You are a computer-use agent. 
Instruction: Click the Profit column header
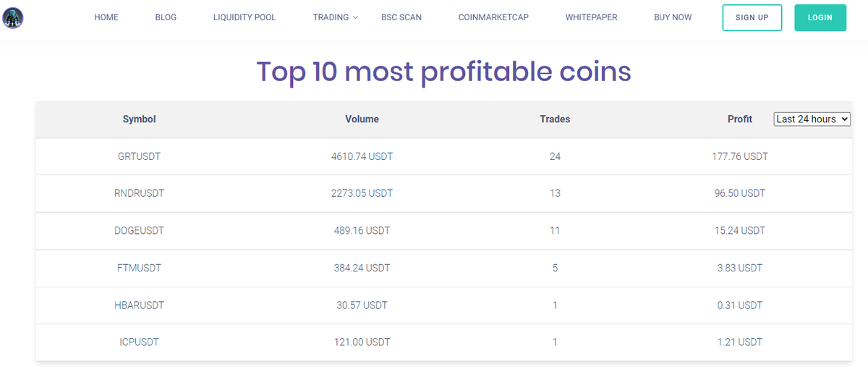point(740,119)
